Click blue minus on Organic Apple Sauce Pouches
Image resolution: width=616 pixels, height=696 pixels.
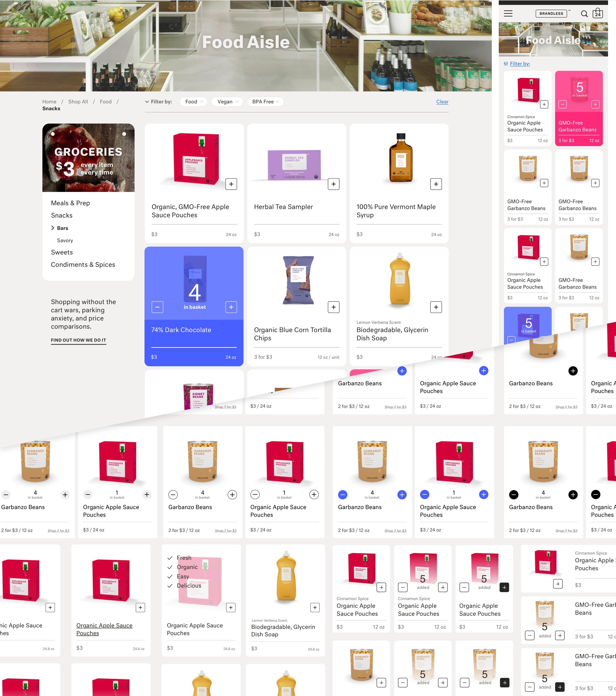click(424, 494)
